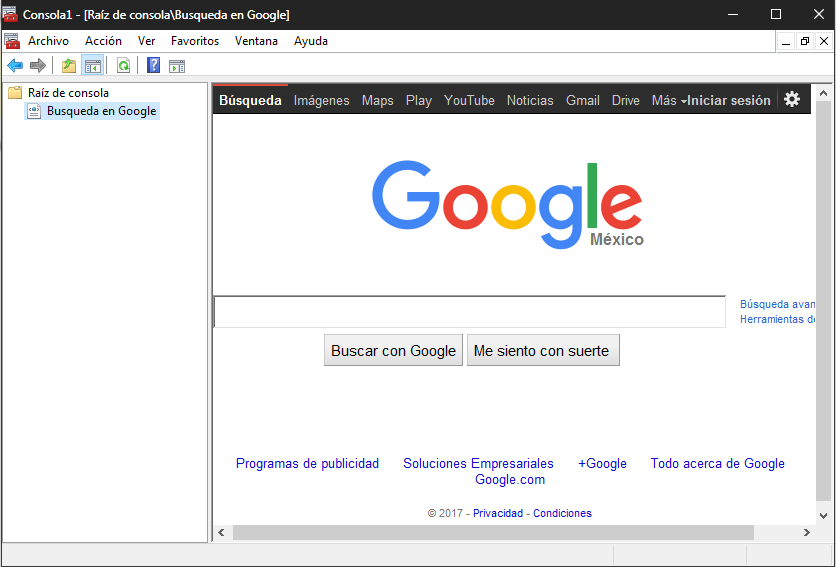Click the vertical scrollbar thumb
836x567 pixels.
(x=823, y=301)
